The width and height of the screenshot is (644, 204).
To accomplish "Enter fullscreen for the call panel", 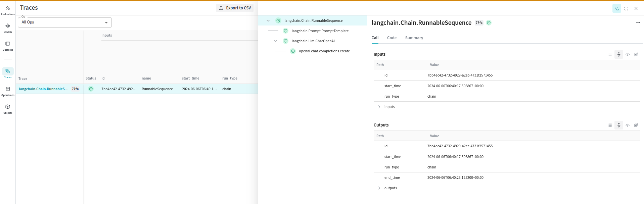I will click(626, 8).
